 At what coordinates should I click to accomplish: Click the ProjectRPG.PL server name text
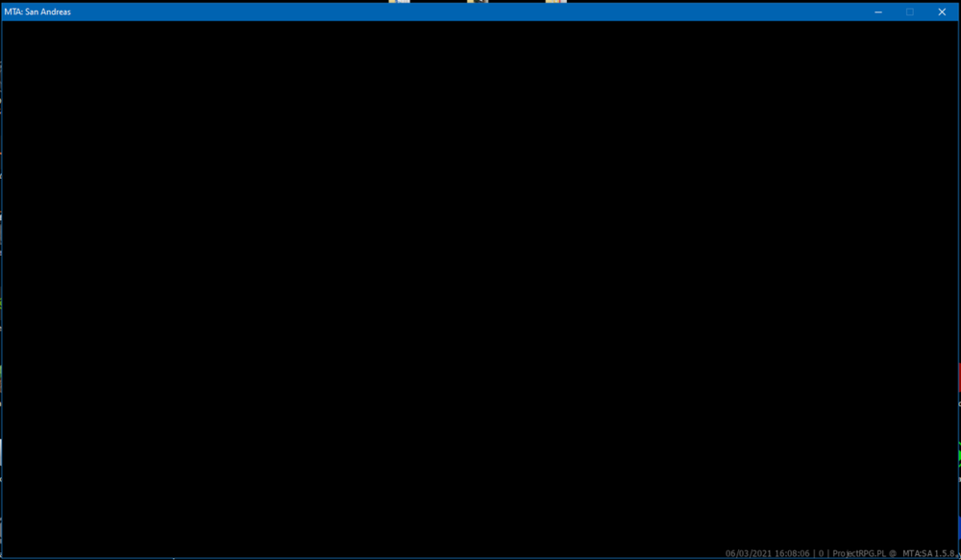[x=859, y=553]
